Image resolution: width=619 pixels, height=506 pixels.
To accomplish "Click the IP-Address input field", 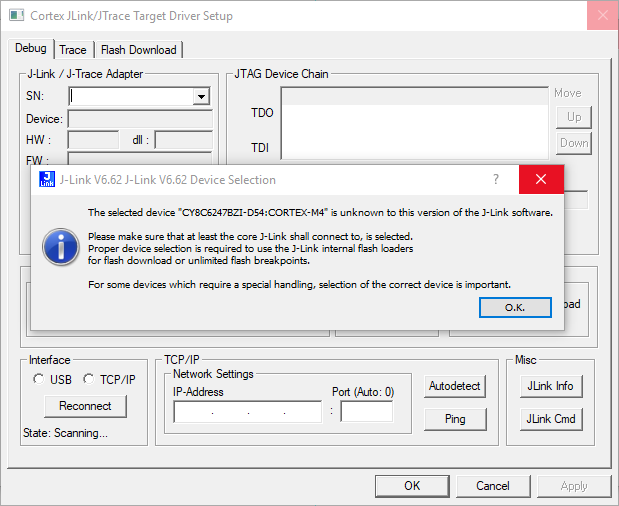I will (x=248, y=412).
